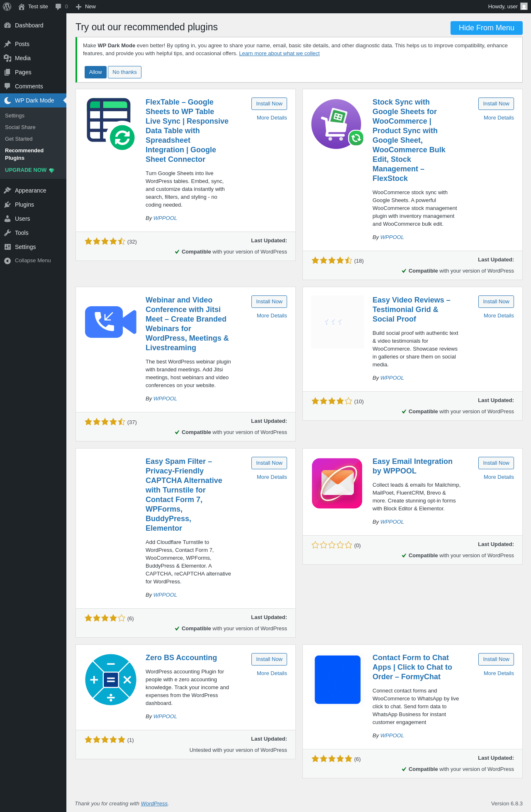Open Learn more about what we collect
Viewport: 531px width, 812px height.
[x=279, y=54]
